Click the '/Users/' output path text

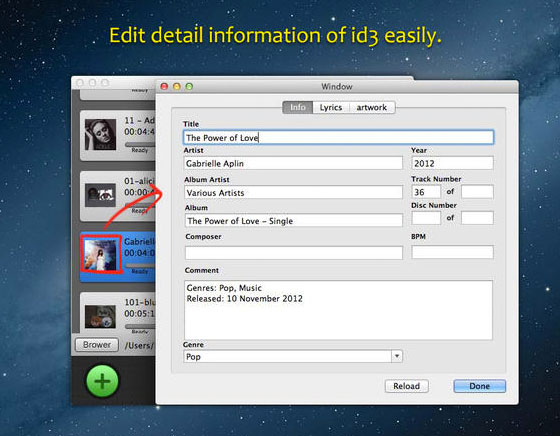[x=140, y=345]
